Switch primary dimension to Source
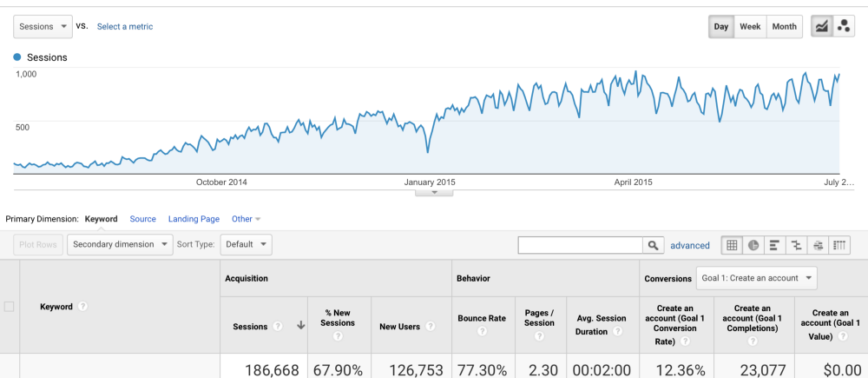Screen dimensions: 868x378 [x=143, y=219]
